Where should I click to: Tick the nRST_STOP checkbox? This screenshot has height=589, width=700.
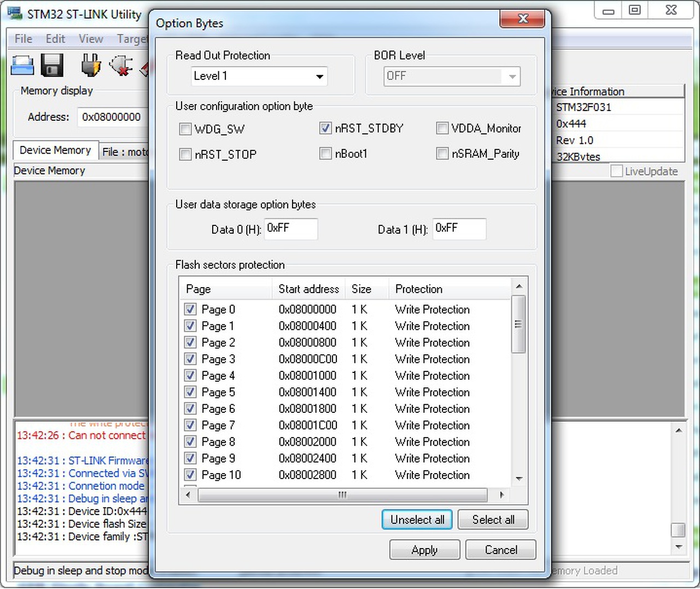tap(185, 154)
